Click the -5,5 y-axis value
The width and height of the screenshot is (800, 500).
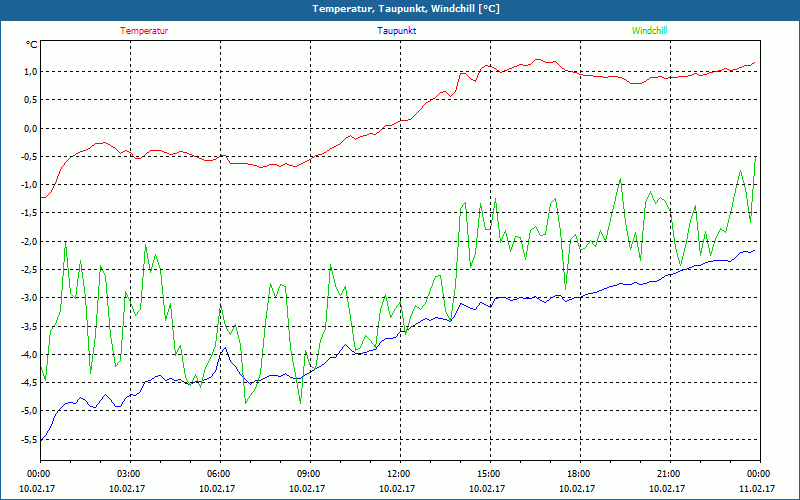[30, 439]
